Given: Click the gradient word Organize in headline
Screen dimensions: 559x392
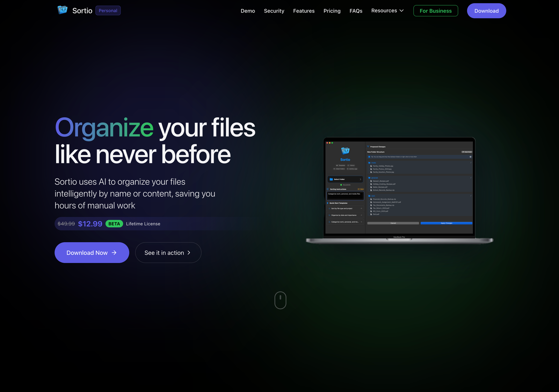Looking at the screenshot, I should pos(104,128).
